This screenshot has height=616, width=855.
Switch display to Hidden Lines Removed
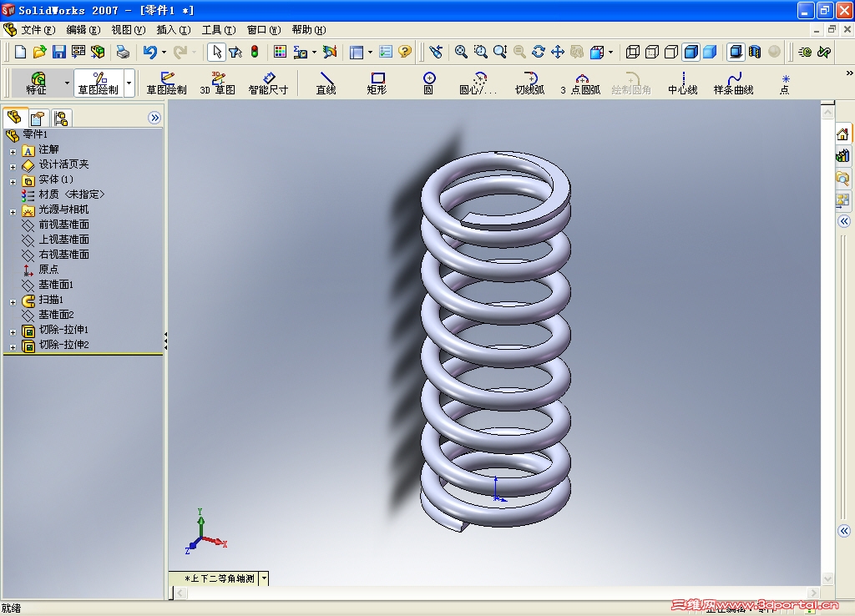coord(671,52)
